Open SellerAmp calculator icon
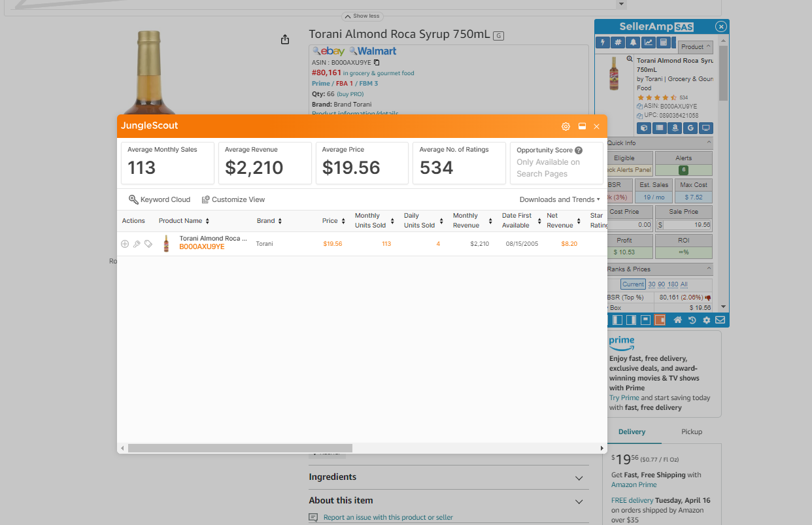812x525 pixels. (x=663, y=42)
